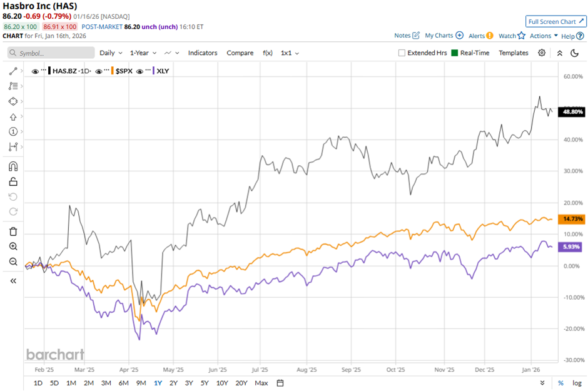588x391 pixels.
Task: Click the black HAS.BZ color swatch
Action: 49,71
